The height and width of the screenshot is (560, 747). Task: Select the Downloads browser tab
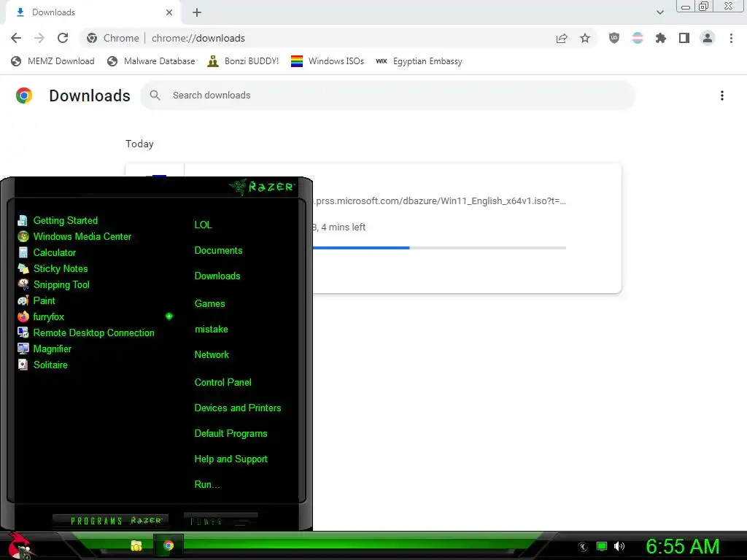point(93,12)
